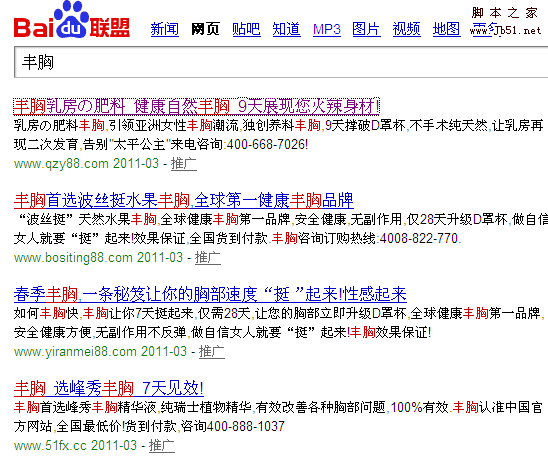
Task: Open the 贴吧 tab
Action: [246, 29]
